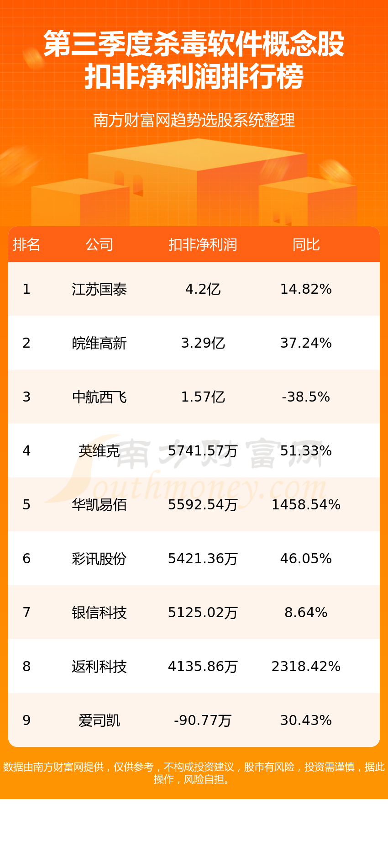Click the 排名 column header

pos(26,245)
